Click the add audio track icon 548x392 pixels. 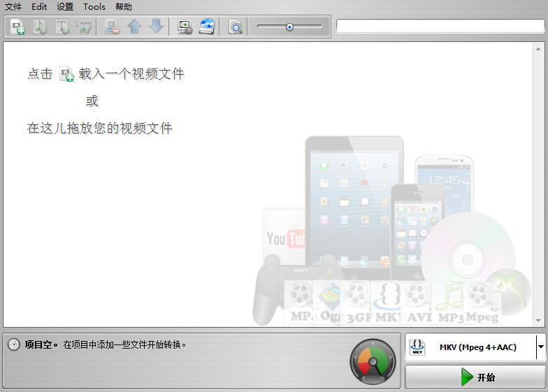pos(41,27)
